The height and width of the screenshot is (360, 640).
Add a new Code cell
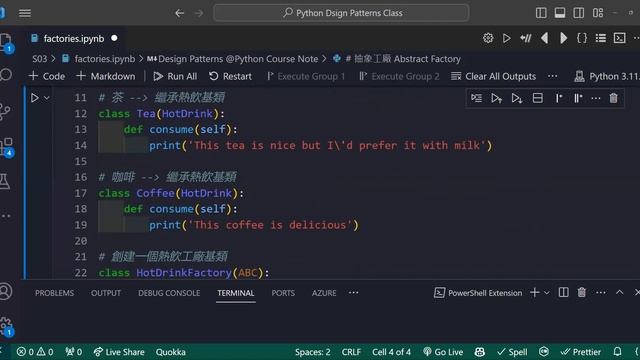tap(47, 76)
